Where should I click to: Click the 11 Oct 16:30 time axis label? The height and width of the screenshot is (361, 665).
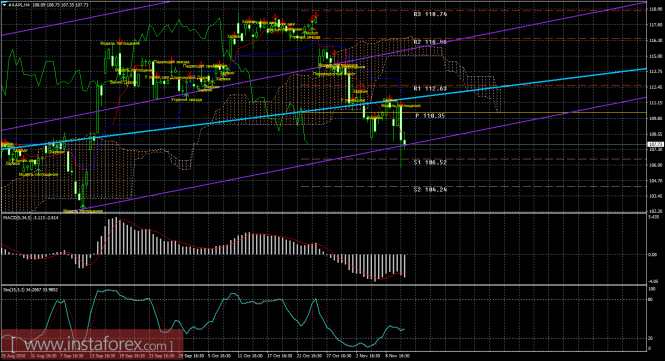pos(250,356)
